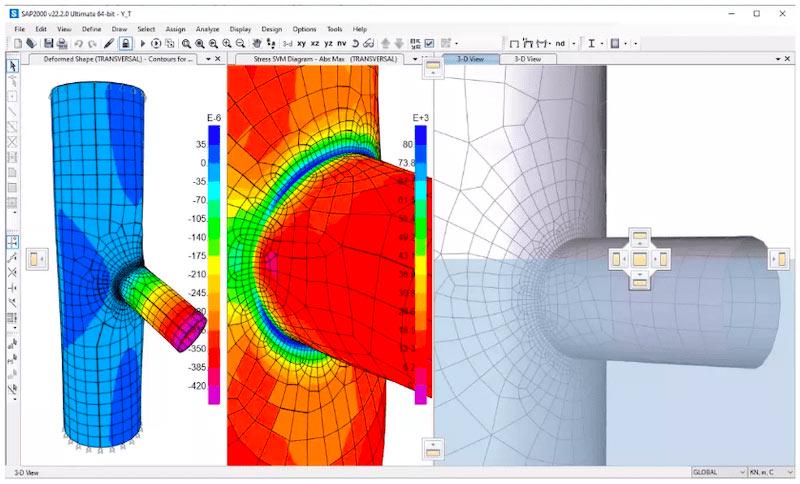Toggle perspective view glasses icon
Viewport: 800px width, 484px height.
(x=369, y=44)
